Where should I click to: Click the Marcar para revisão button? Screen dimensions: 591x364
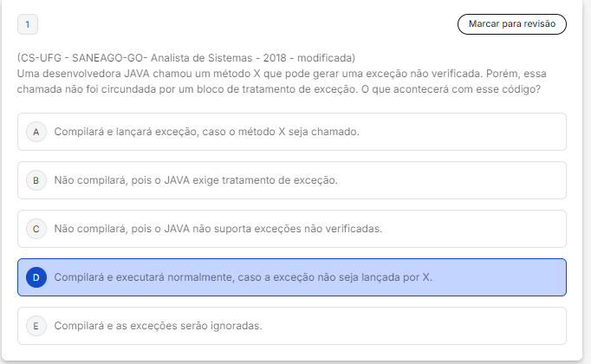pyautogui.click(x=511, y=23)
